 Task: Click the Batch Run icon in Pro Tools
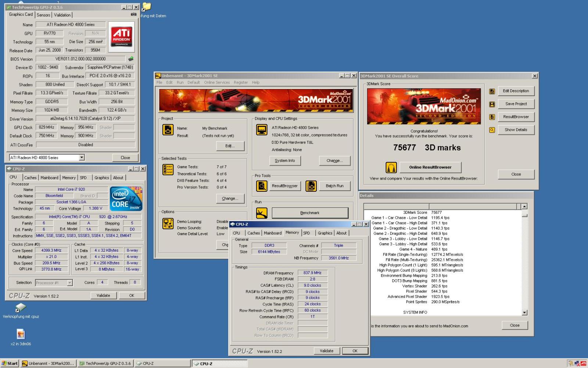(x=311, y=186)
